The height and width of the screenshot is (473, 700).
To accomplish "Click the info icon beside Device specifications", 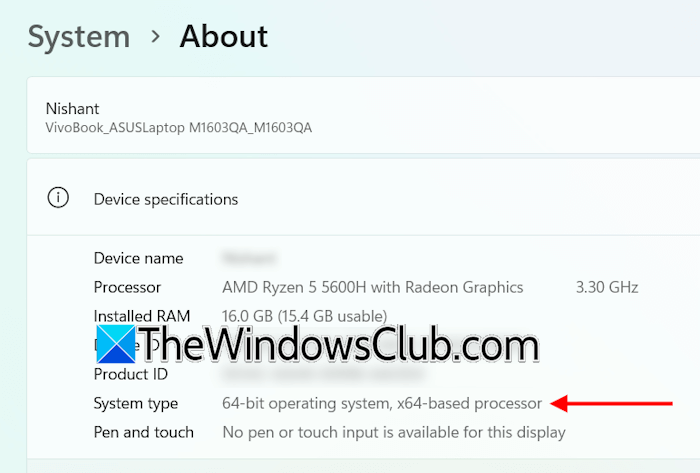I will pyautogui.click(x=58, y=198).
